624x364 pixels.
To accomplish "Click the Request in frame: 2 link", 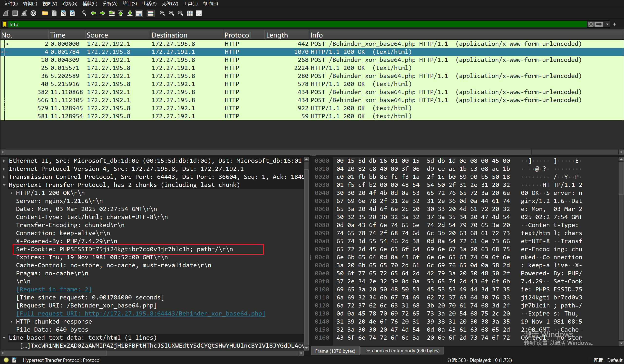I will [x=54, y=289].
